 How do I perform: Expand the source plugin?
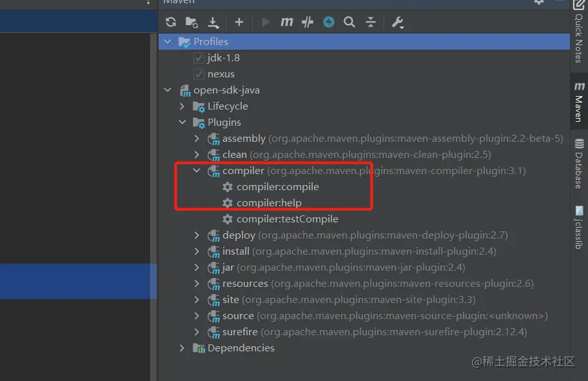(197, 316)
